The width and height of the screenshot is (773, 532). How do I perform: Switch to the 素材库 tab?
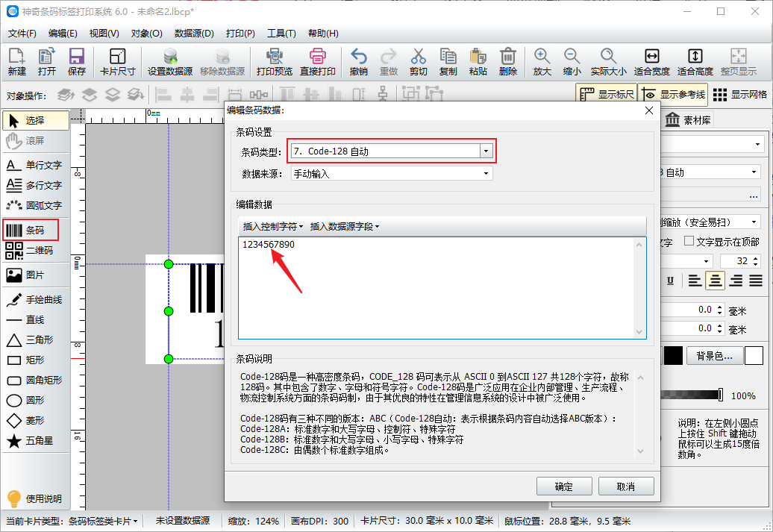pyautogui.click(x=688, y=120)
